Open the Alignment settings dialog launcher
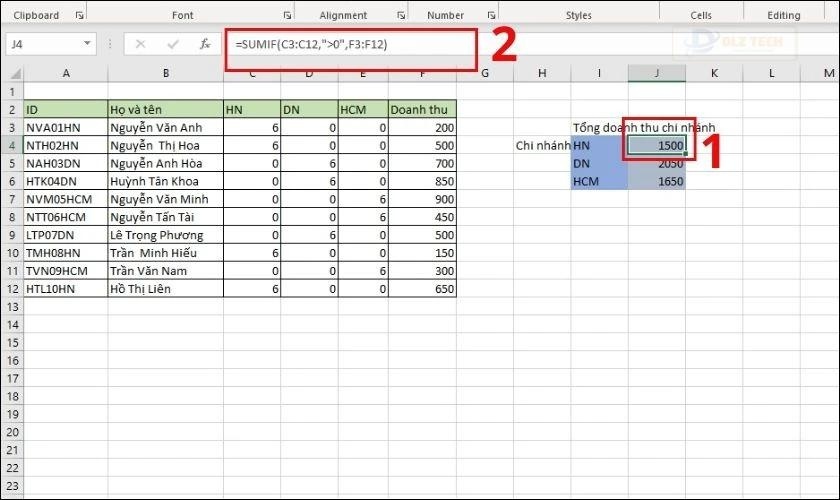 coord(402,16)
